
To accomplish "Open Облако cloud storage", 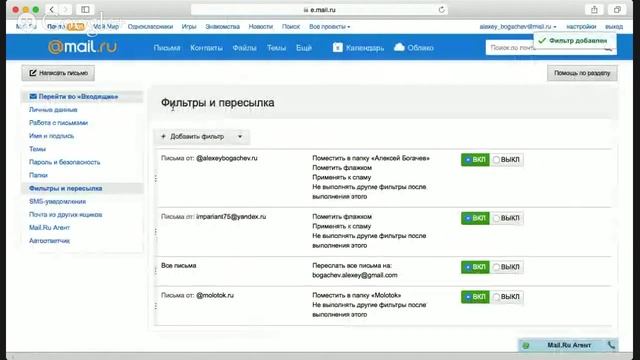I will (413, 48).
